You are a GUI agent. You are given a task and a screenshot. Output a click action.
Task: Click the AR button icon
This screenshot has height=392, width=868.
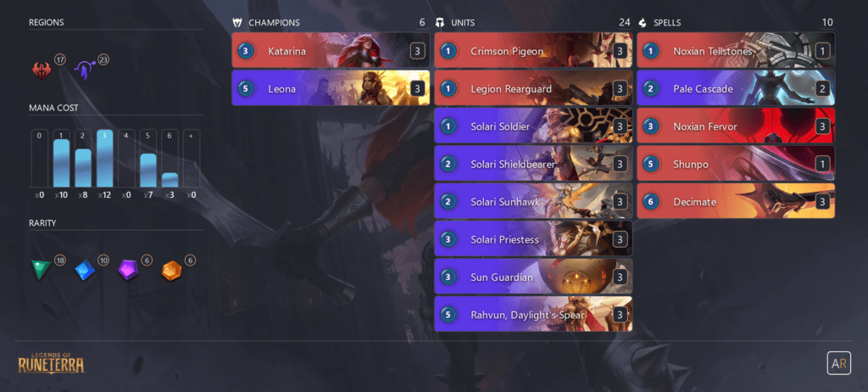click(837, 363)
